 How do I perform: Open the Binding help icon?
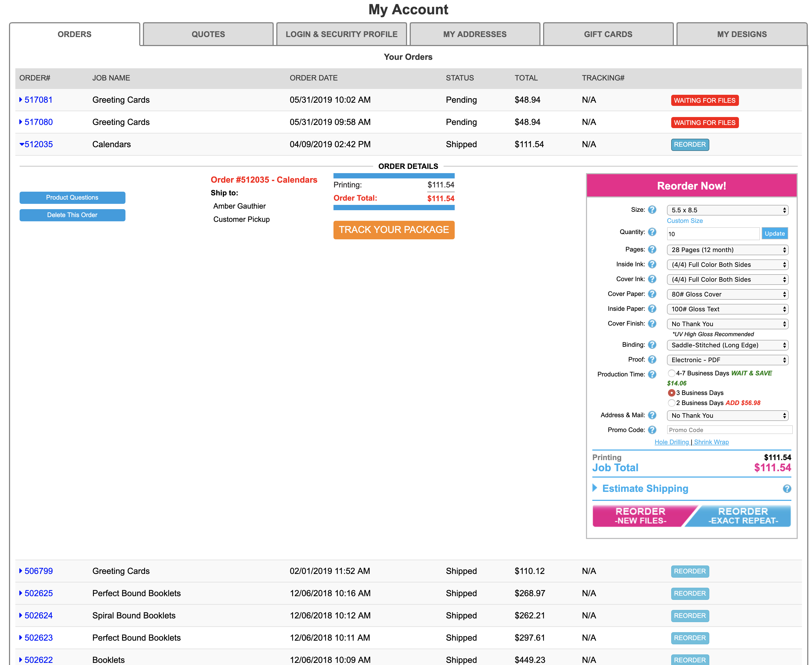click(652, 345)
